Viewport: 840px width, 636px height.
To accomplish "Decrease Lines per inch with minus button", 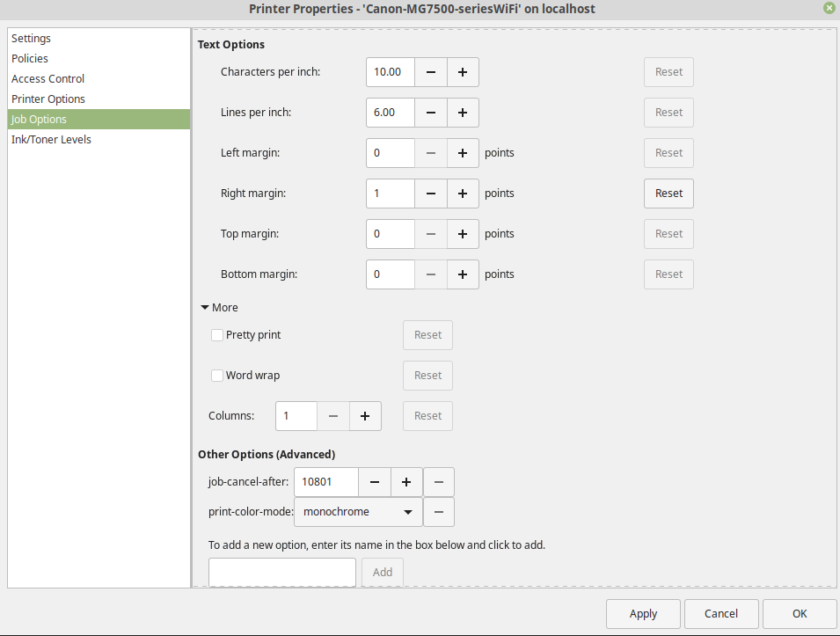I will click(431, 113).
